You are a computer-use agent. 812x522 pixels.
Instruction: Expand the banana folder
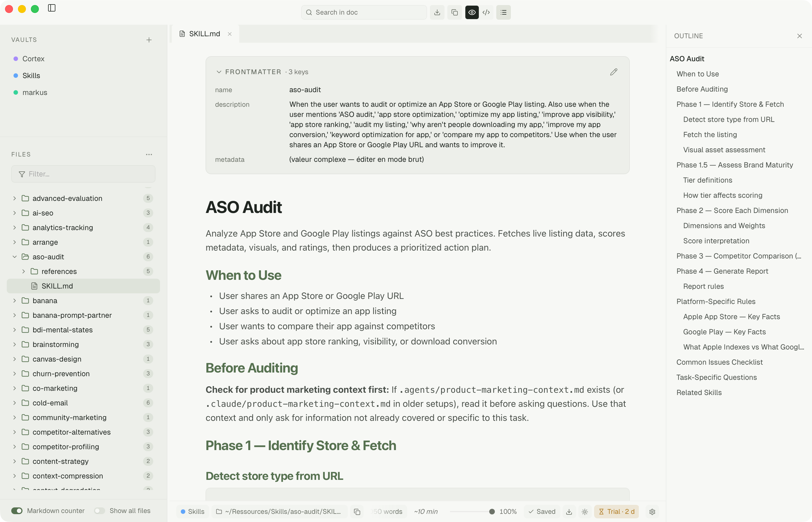[14, 301]
